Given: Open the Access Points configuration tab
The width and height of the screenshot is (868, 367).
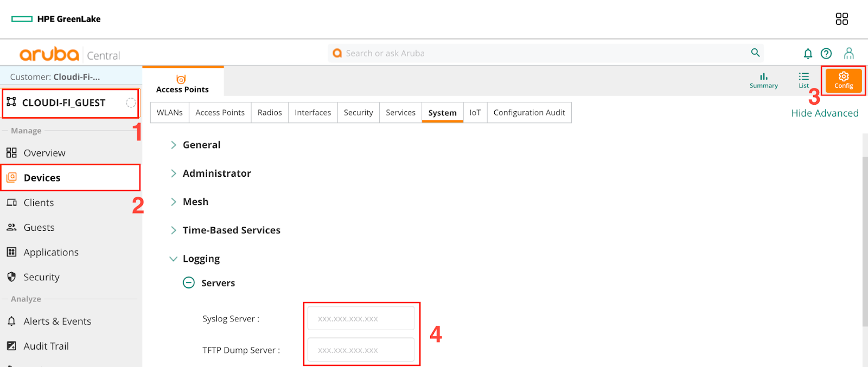Looking at the screenshot, I should (x=220, y=113).
